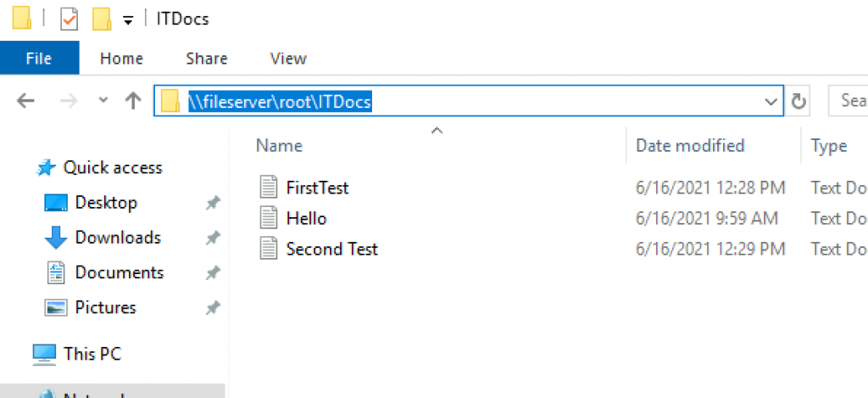The image size is (868, 398).
Task: Select the Second Test file
Action: [331, 249]
